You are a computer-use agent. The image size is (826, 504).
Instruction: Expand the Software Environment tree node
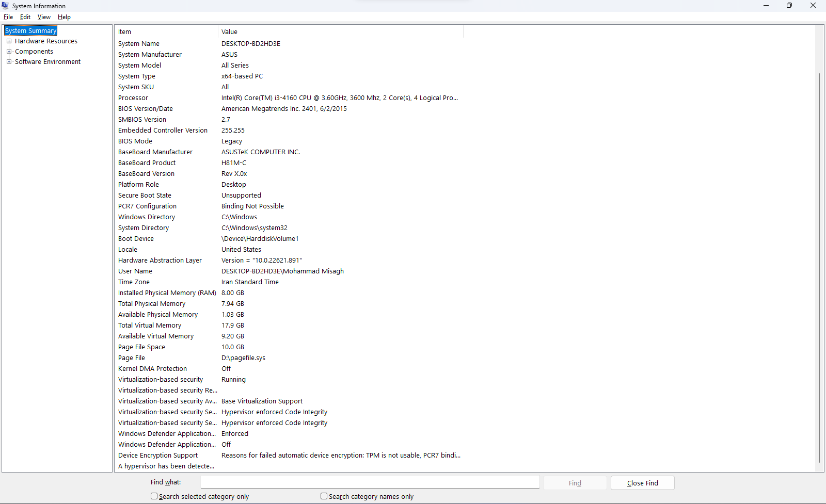pyautogui.click(x=9, y=62)
